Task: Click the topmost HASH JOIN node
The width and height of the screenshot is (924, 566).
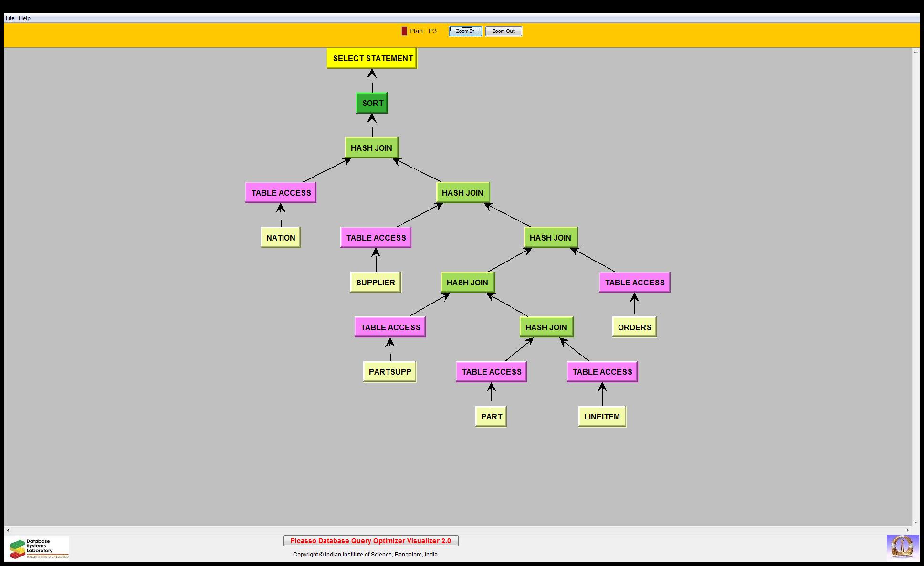Action: [371, 148]
